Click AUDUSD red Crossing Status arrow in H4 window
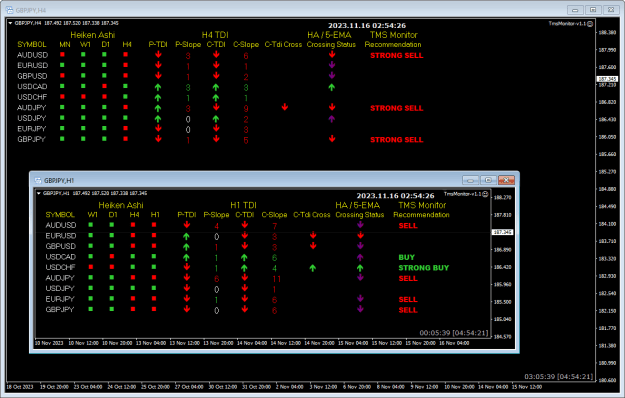The image size is (625, 398). (x=332, y=55)
